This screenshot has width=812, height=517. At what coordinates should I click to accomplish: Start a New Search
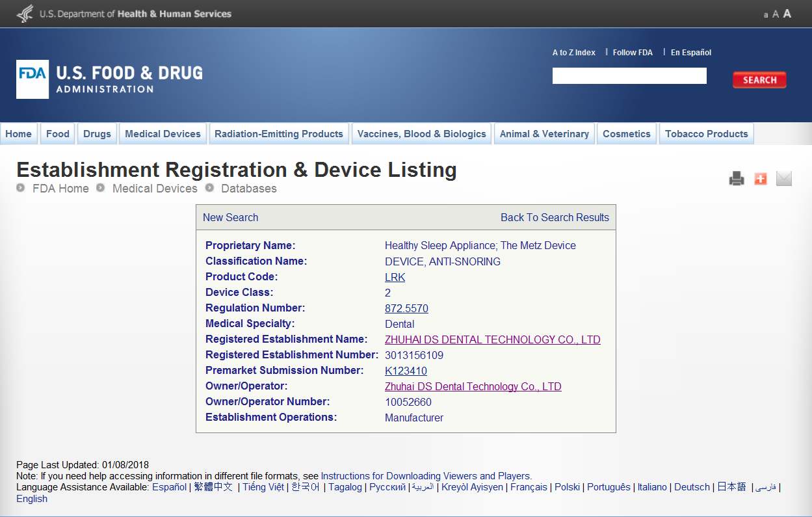tap(231, 218)
